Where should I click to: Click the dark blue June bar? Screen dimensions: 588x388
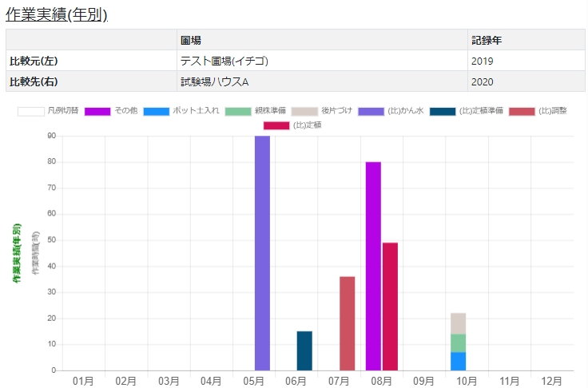click(x=304, y=351)
